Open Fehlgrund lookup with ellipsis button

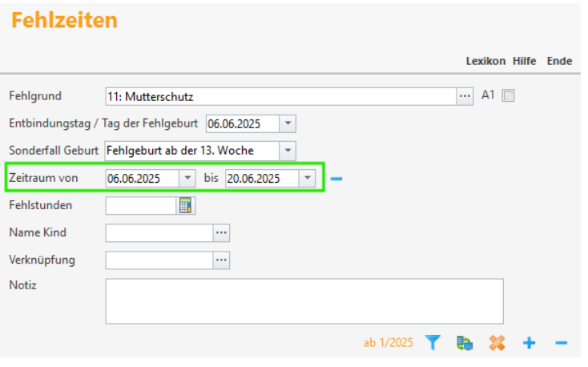coord(465,96)
